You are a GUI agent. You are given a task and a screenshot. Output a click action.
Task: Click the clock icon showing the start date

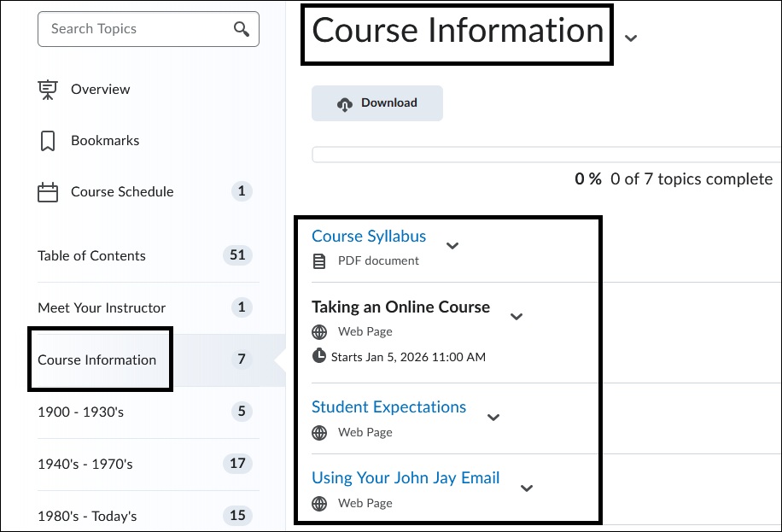[318, 357]
